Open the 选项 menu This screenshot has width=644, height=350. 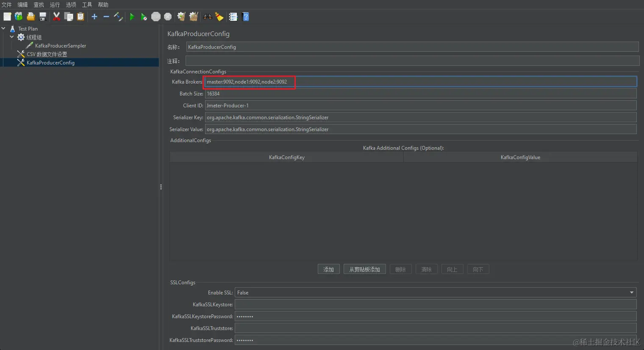click(x=71, y=5)
